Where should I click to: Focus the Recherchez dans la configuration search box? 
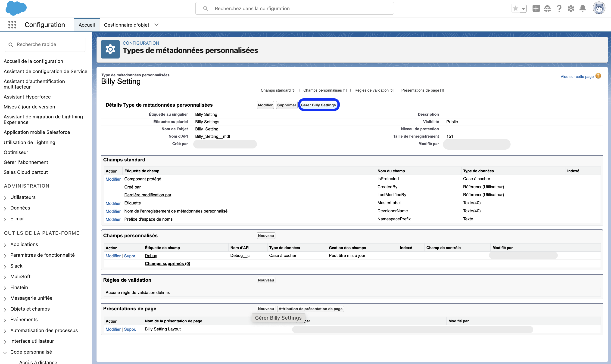(295, 9)
